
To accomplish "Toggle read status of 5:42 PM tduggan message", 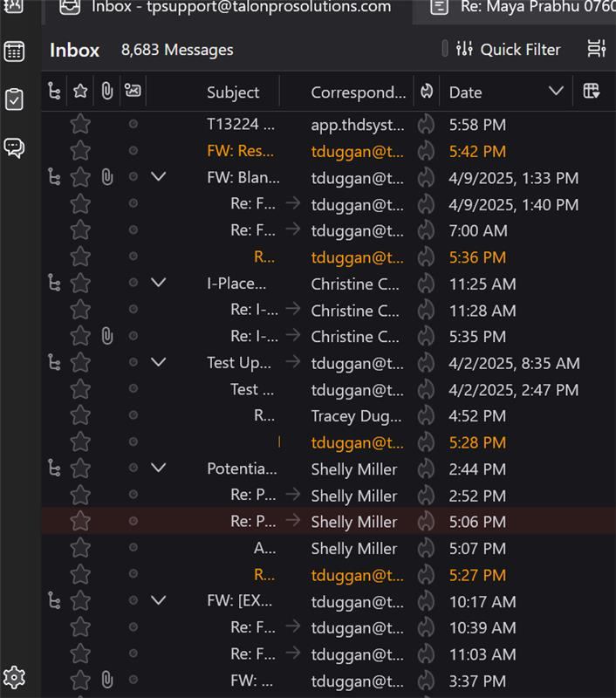I will click(x=133, y=151).
